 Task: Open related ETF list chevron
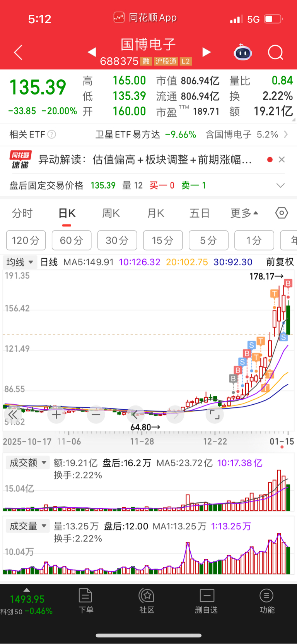pos(286,134)
